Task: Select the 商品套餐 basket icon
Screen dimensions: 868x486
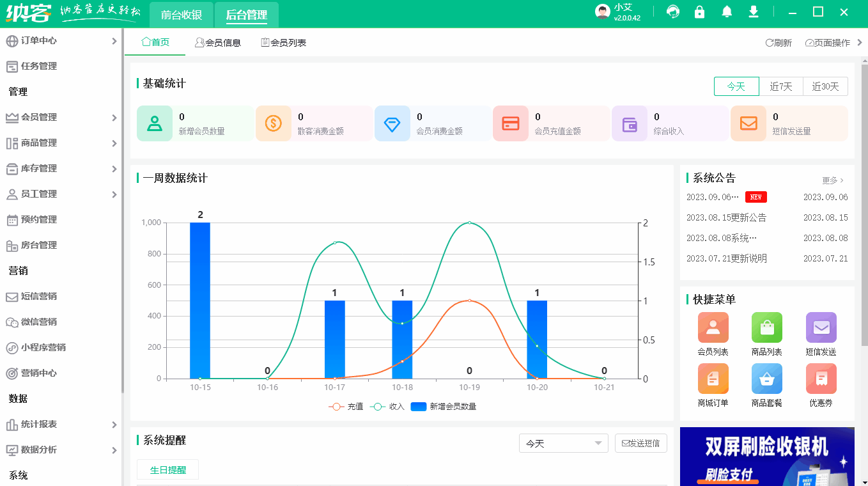Action: click(x=766, y=379)
